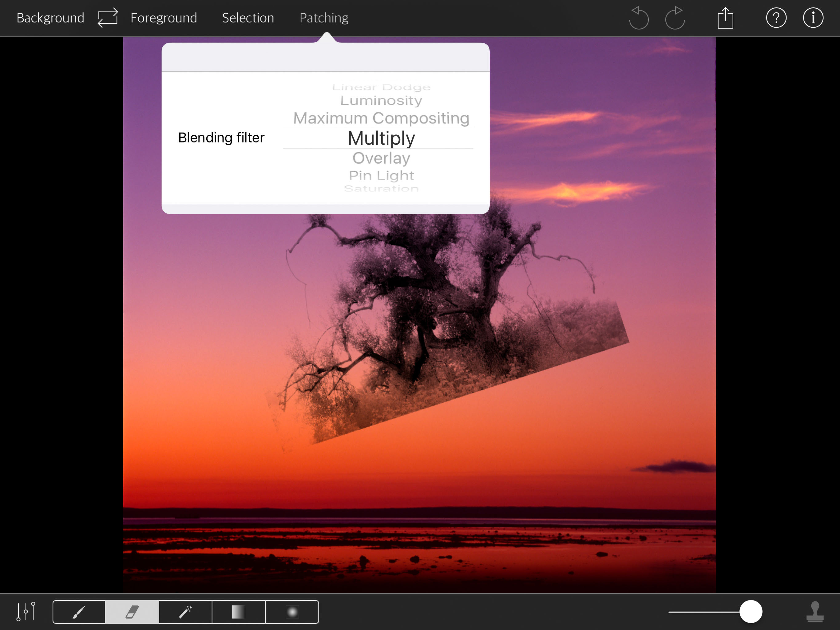Tap the selected Multiply blend mode

pos(381,138)
